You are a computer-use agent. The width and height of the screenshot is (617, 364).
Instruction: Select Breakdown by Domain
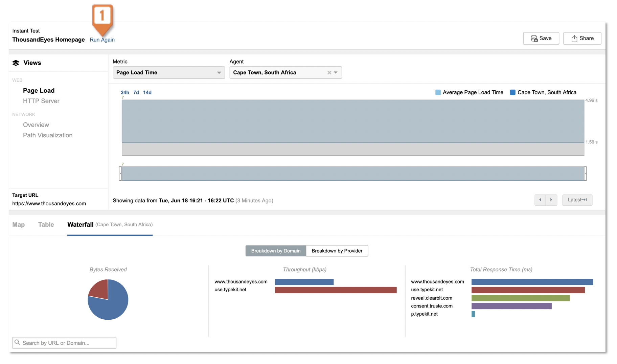coord(276,251)
